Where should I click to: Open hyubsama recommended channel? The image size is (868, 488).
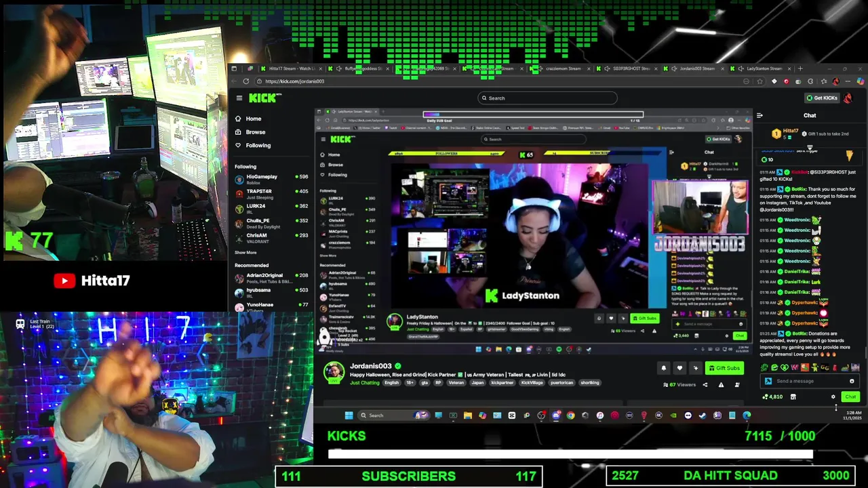click(271, 292)
